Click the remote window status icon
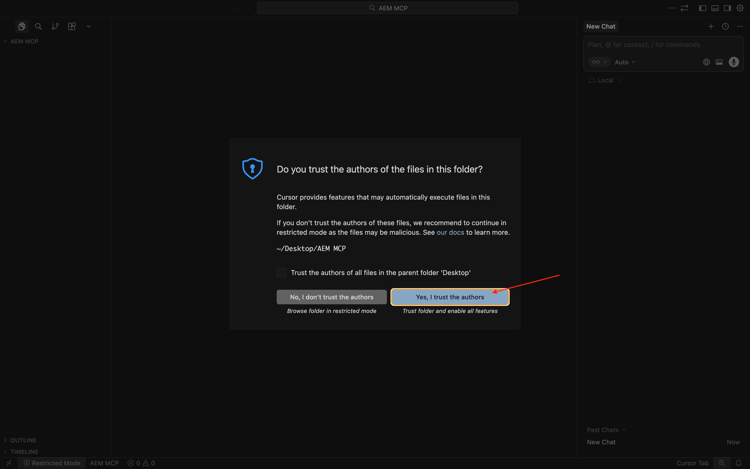The width and height of the screenshot is (750, 469). [x=9, y=463]
